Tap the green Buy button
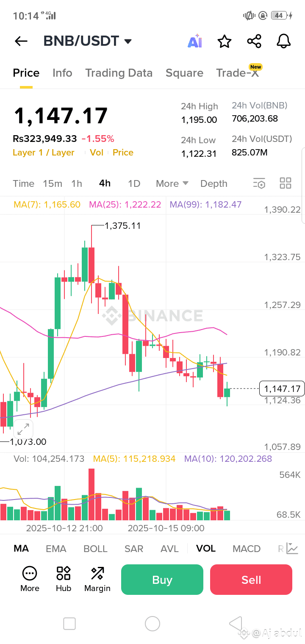This screenshot has height=644, width=305. click(x=162, y=580)
